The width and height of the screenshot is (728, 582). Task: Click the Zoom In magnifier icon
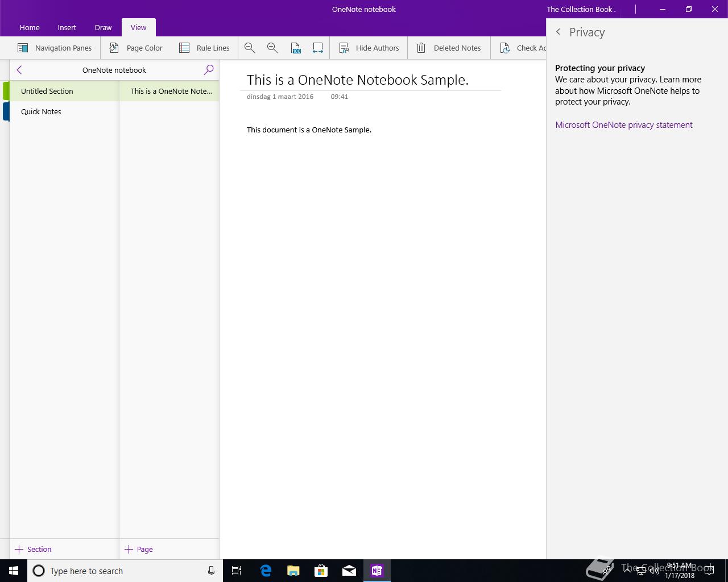272,48
